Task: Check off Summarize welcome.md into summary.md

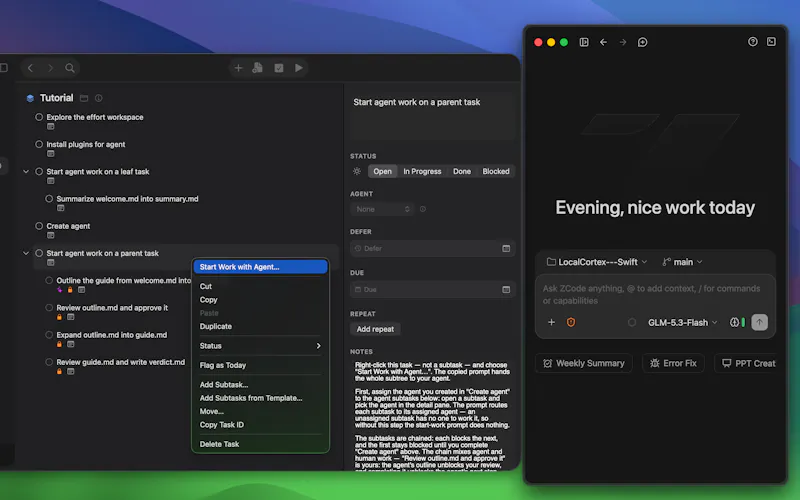Action: (x=49, y=198)
